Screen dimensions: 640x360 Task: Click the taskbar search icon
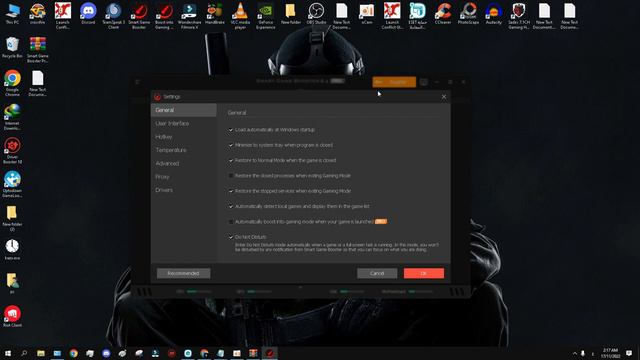click(24, 353)
